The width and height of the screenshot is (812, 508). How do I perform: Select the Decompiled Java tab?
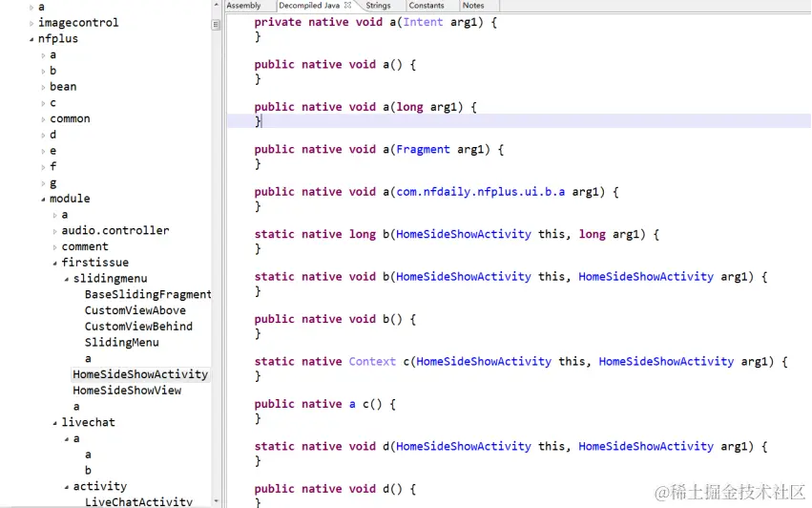[309, 5]
